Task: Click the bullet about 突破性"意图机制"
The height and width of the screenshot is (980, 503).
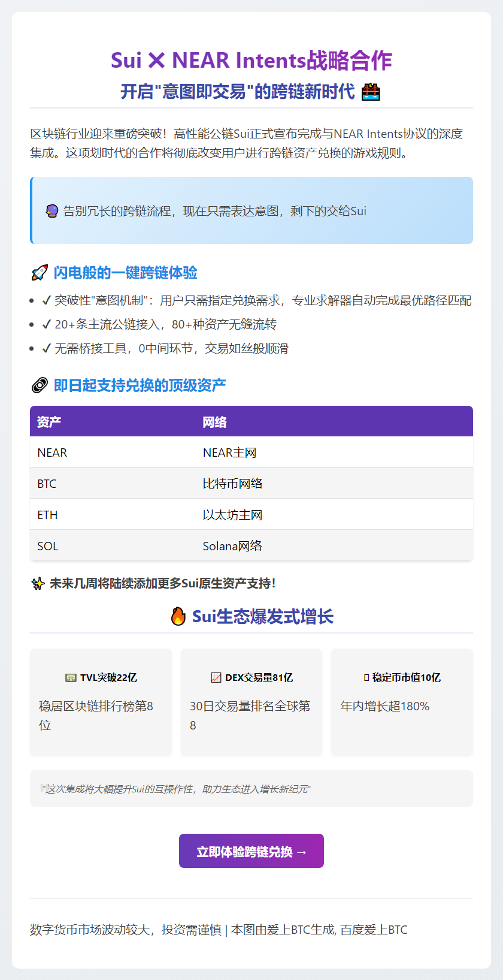Action: 256,300
